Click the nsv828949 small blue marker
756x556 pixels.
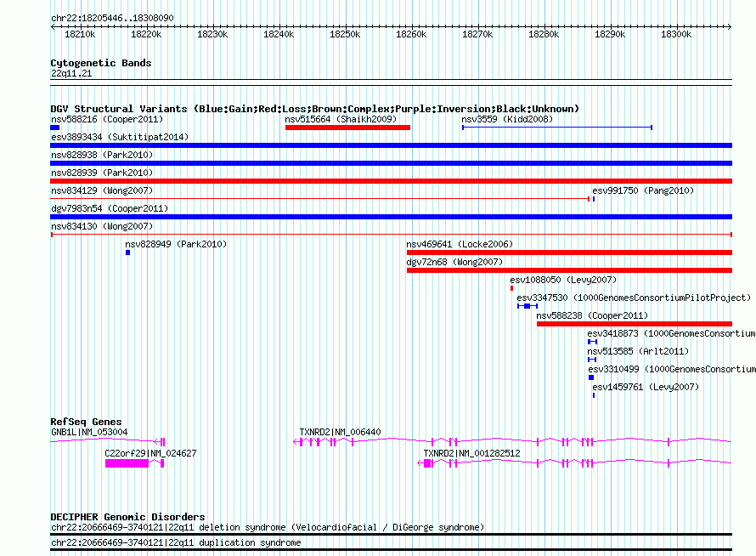127,252
